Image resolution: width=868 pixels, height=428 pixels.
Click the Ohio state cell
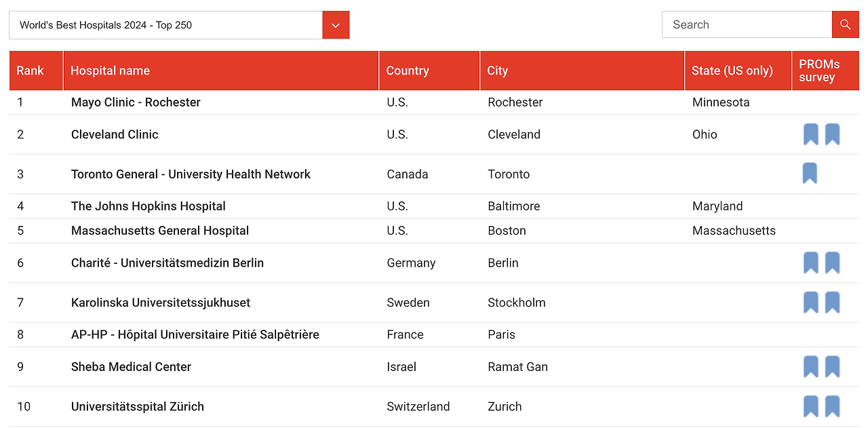(705, 134)
